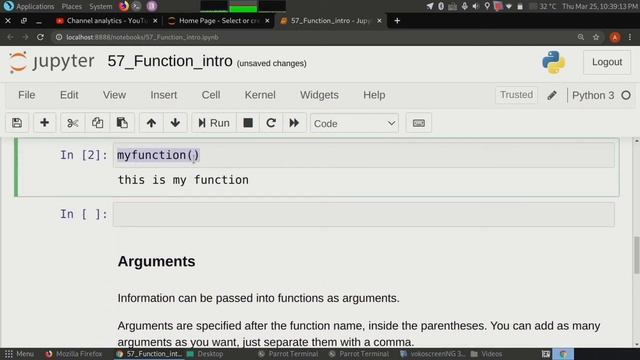Viewport: 640px width, 360px height.
Task: Open the cell type Code dropdown
Action: (354, 123)
